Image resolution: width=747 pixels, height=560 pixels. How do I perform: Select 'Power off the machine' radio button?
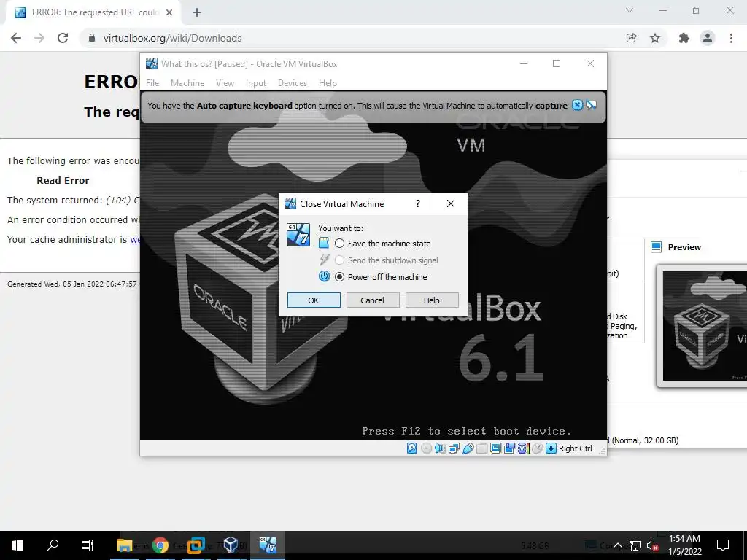tap(339, 276)
